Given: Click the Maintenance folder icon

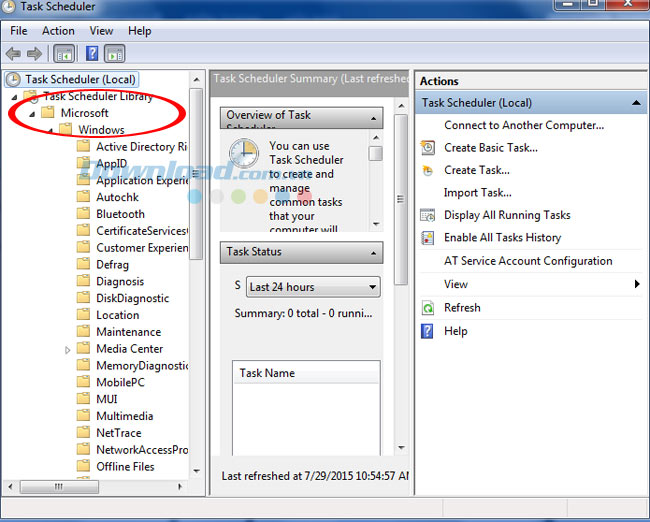Looking at the screenshot, I should tap(83, 331).
